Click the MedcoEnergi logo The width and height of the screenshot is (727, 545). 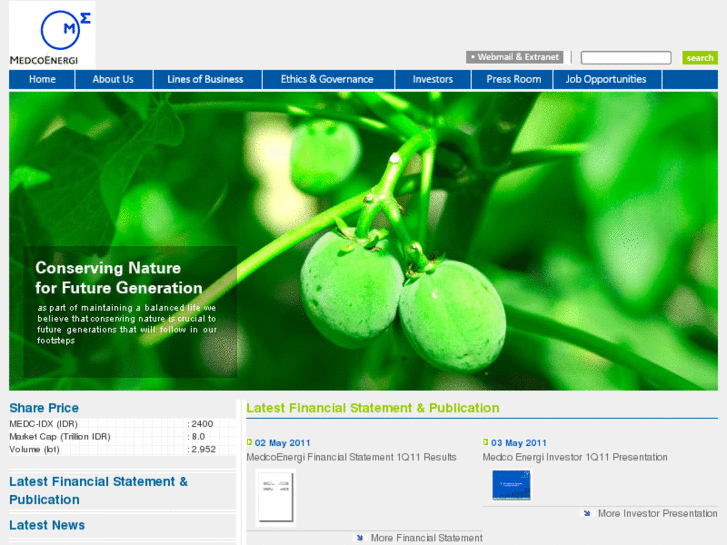point(52,36)
